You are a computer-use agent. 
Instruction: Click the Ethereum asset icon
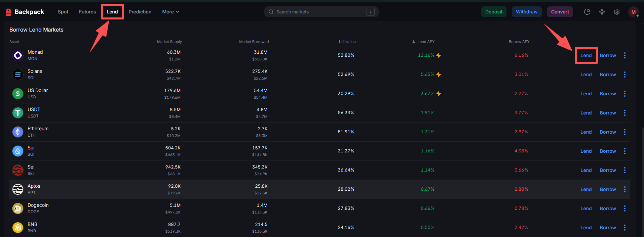pyautogui.click(x=18, y=132)
